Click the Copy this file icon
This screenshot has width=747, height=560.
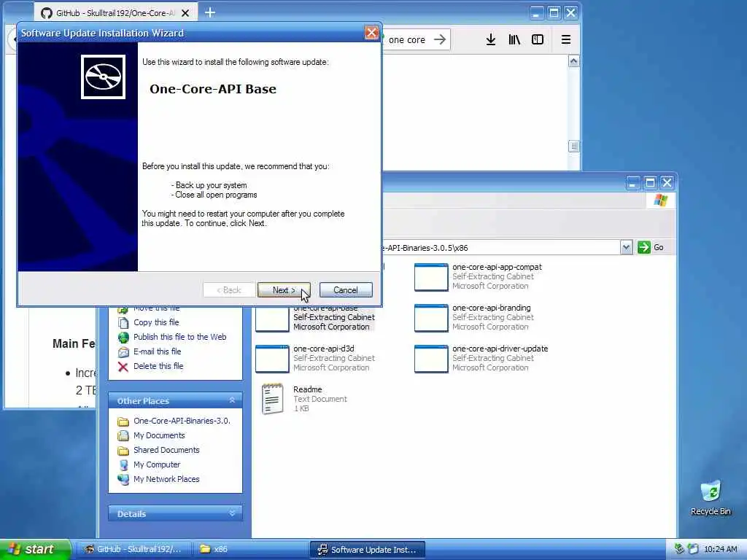point(123,323)
